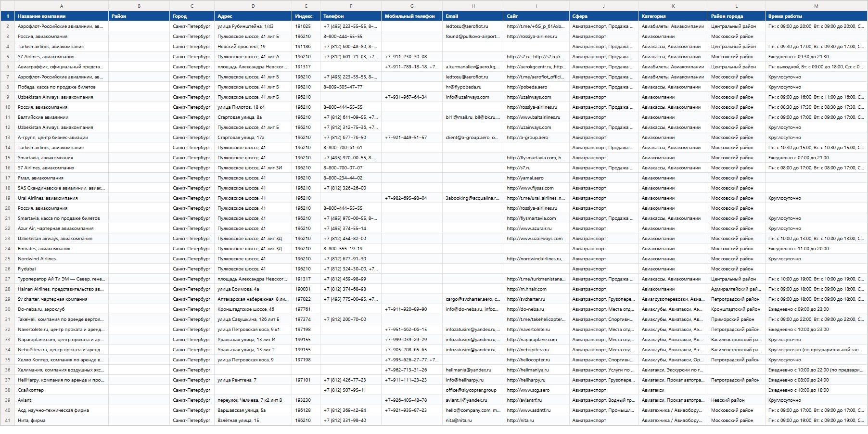Viewport: 868px width, 434px height.
Task: Select postal index cell '190031'
Action: tap(306, 289)
